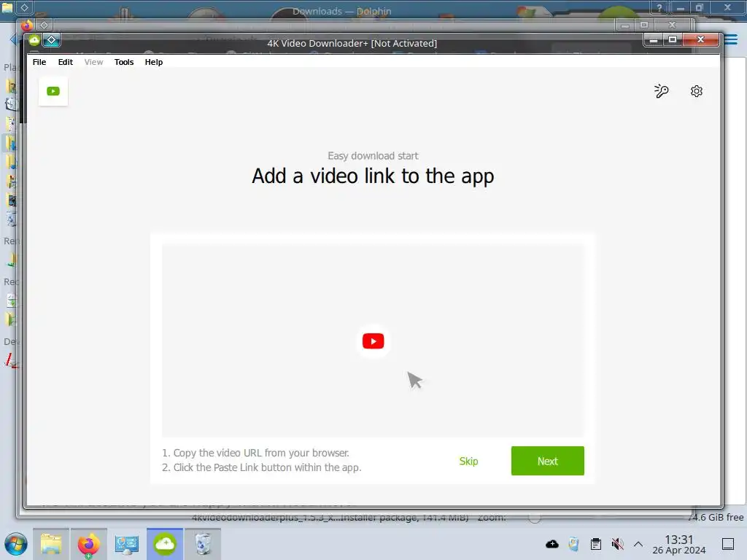The height and width of the screenshot is (560, 747).
Task: Click the cloud tray icon
Action: [552, 544]
